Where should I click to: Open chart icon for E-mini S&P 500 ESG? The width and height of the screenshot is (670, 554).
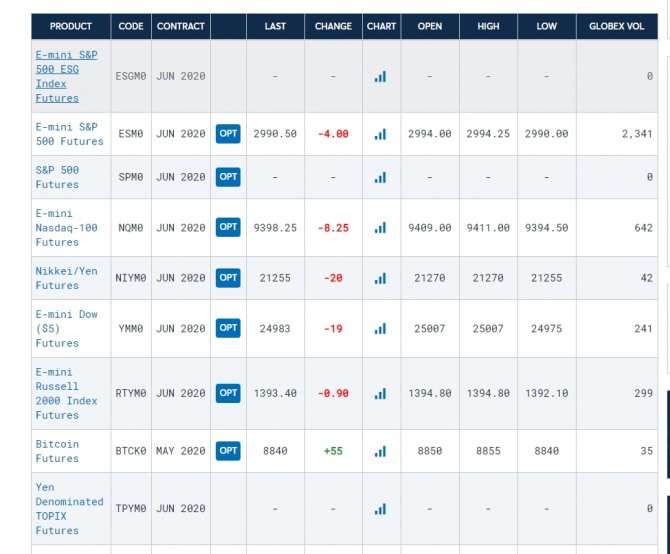pos(380,76)
